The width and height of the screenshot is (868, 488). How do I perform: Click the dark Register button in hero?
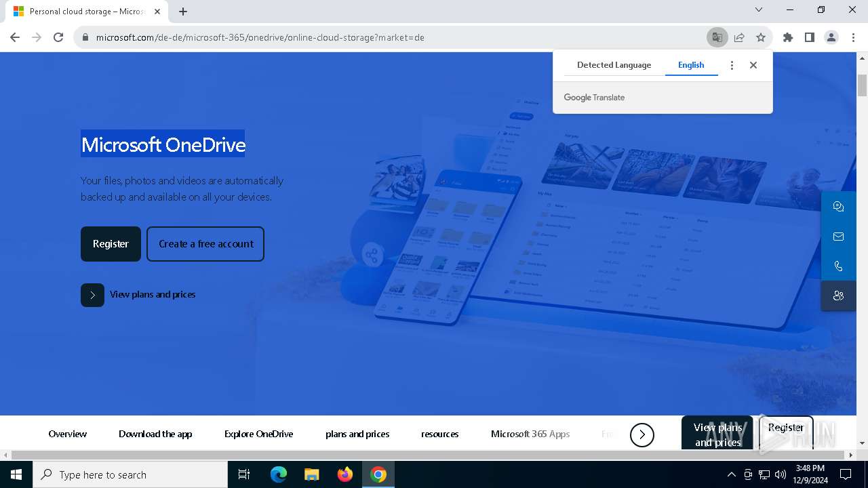[111, 244]
